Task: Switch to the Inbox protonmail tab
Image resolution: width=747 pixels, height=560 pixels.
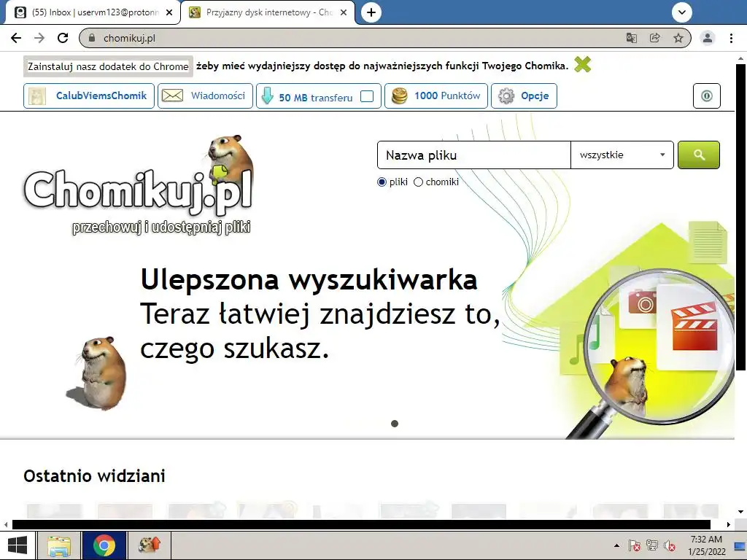Action: [x=93, y=13]
